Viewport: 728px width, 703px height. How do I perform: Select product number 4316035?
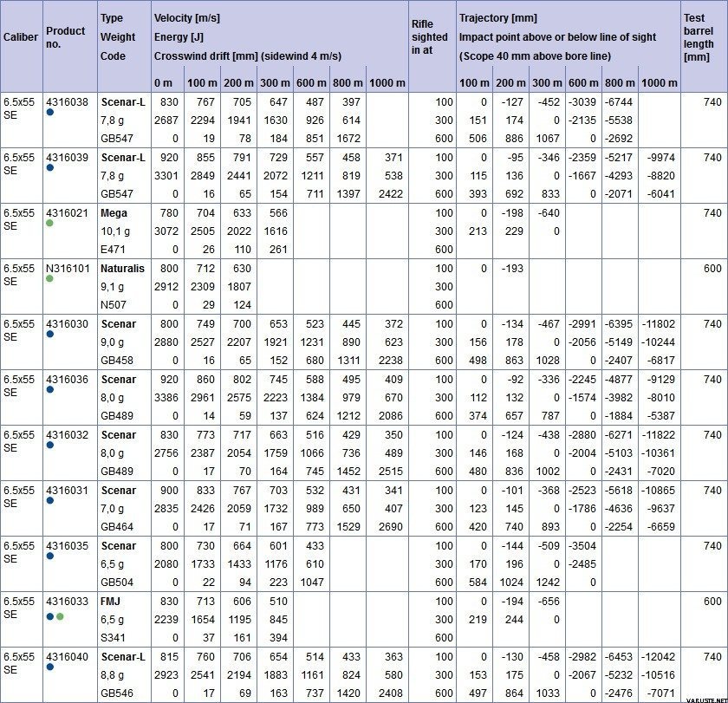tap(67, 545)
